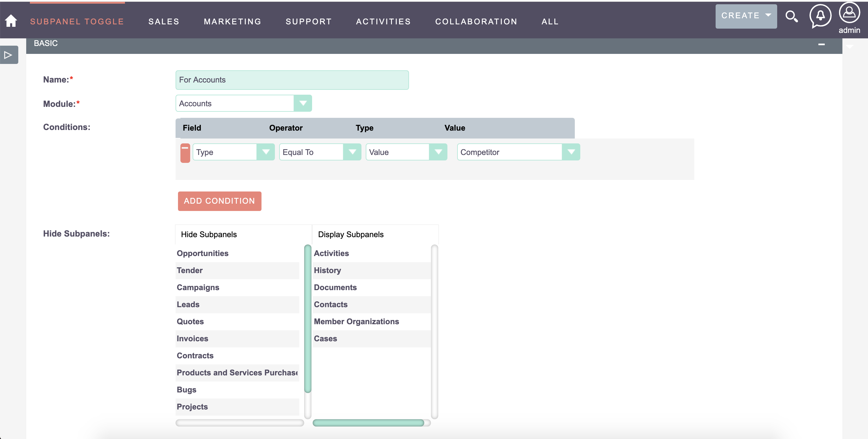Toggle visibility of Contacts subpanel
Viewport: 868px width, 439px height.
click(x=331, y=305)
